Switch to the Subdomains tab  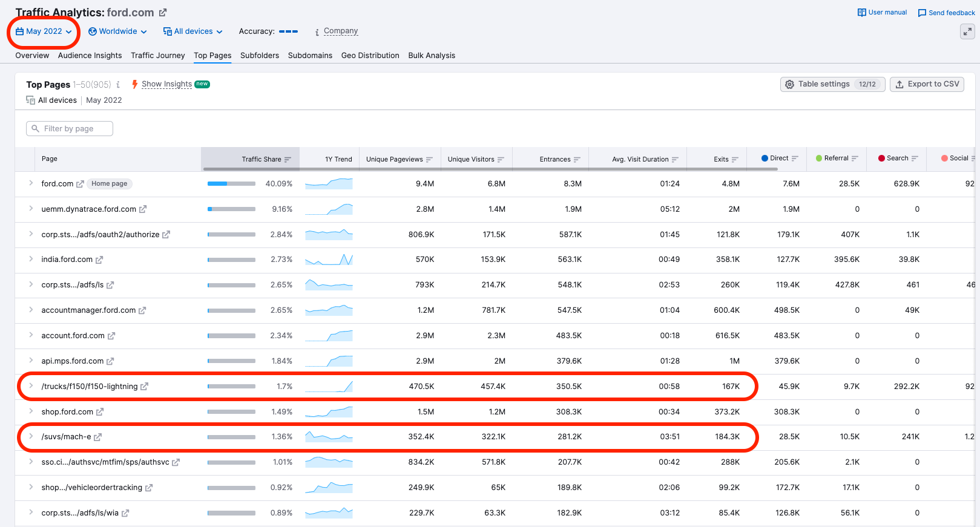(x=310, y=56)
